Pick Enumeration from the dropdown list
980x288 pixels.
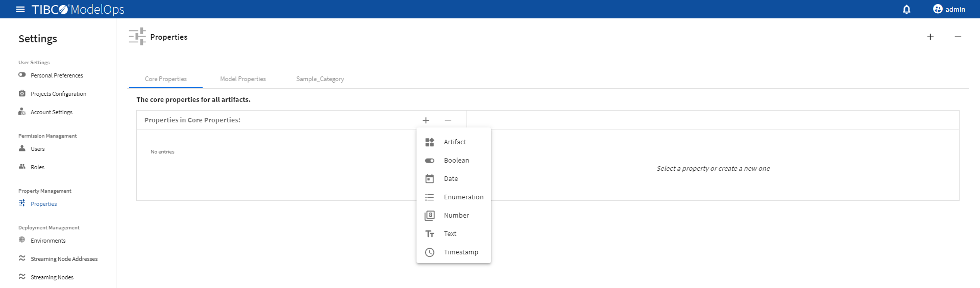[x=463, y=197]
